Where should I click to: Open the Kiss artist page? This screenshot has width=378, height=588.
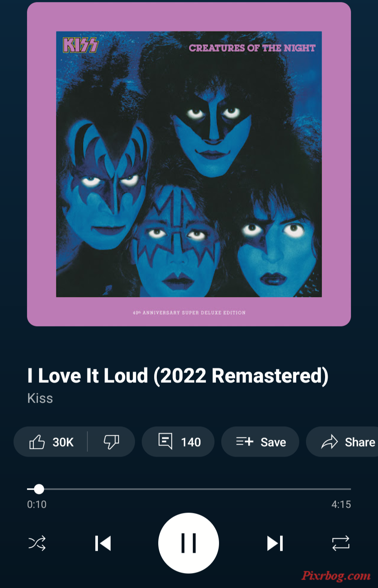point(40,398)
